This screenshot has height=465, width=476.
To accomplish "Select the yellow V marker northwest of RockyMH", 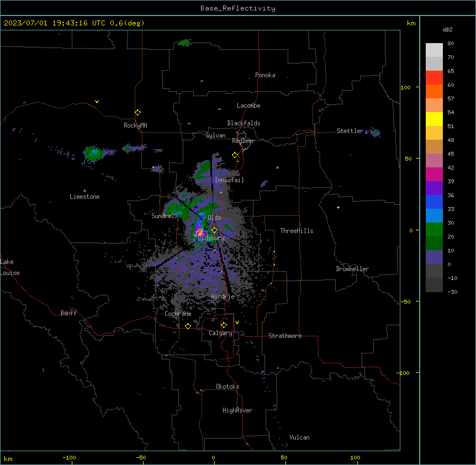I will coord(97,102).
